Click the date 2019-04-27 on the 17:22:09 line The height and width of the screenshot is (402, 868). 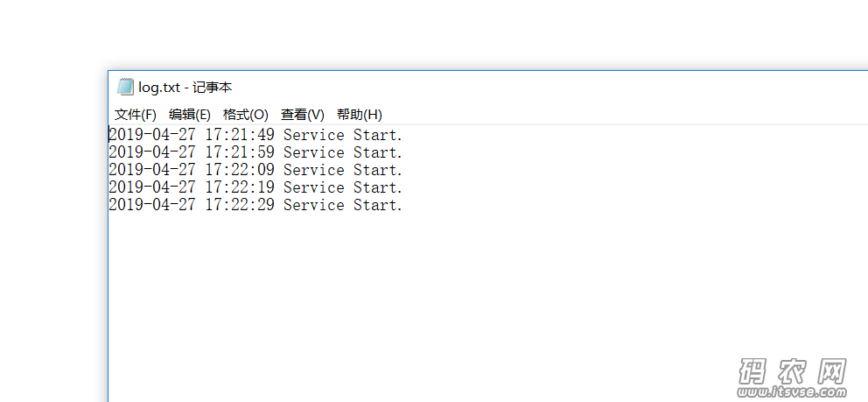(152, 170)
